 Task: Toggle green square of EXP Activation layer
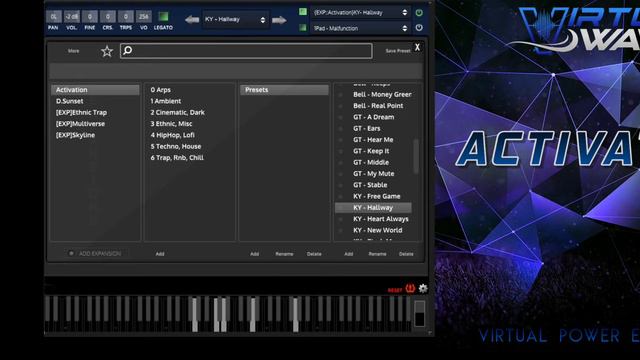[302, 12]
